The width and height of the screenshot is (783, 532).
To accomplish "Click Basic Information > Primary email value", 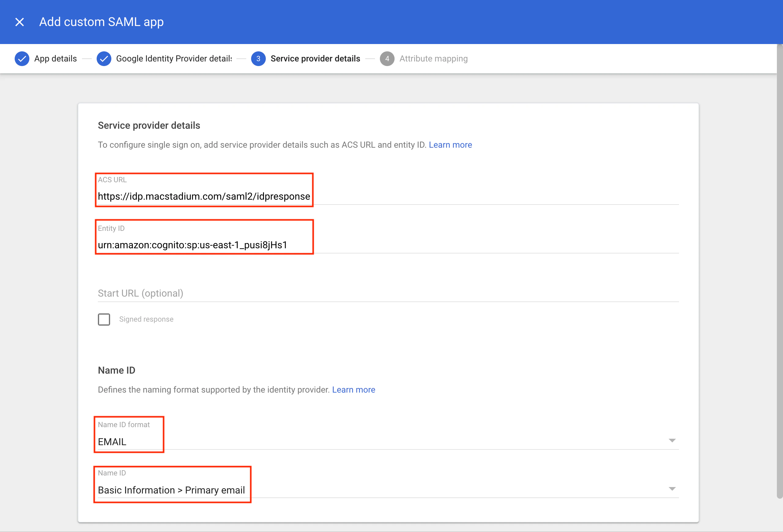I will point(171,490).
